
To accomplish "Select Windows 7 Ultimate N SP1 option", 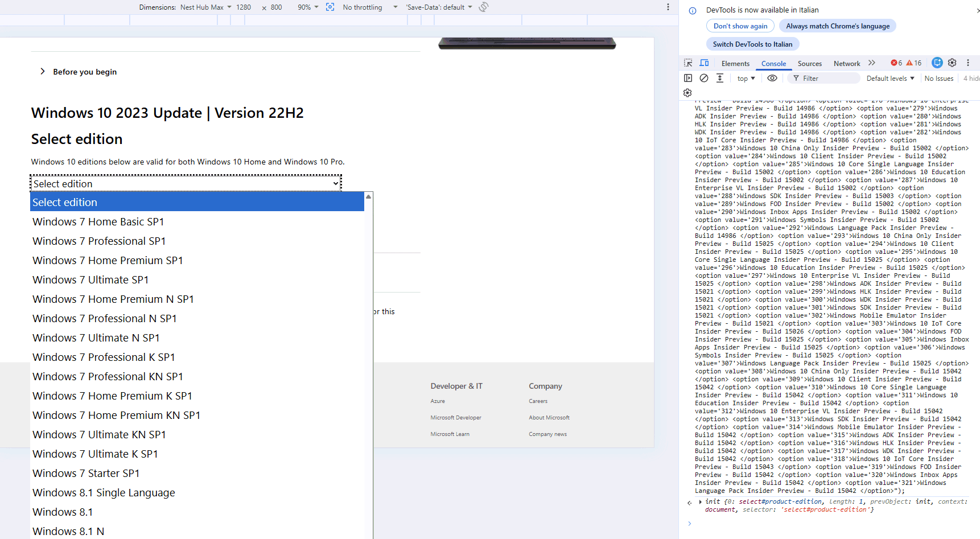I will [x=197, y=338].
